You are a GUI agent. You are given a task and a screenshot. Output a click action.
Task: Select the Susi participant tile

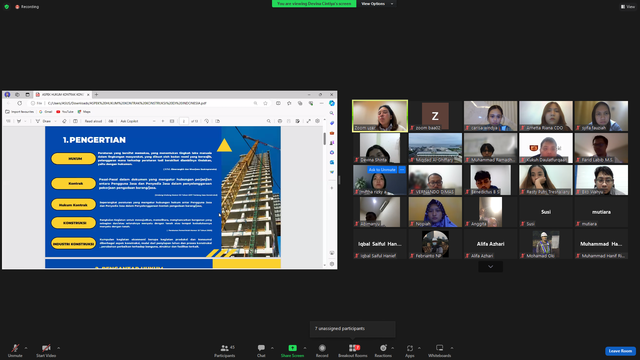pos(546,212)
